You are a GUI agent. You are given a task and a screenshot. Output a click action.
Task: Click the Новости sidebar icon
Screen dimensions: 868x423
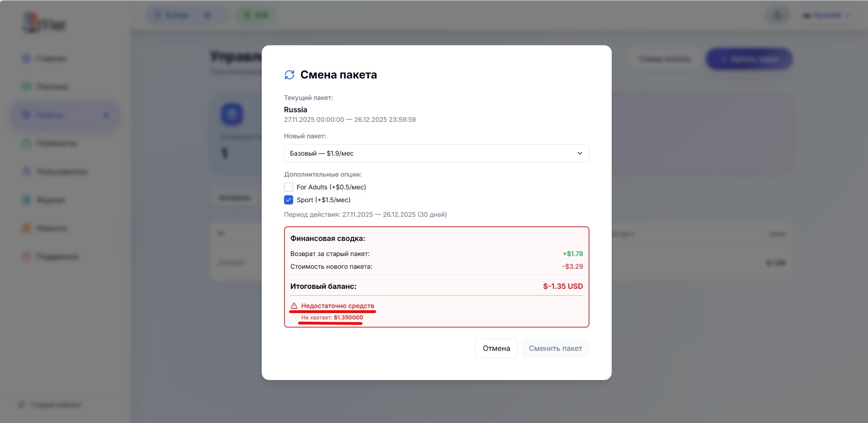click(26, 228)
